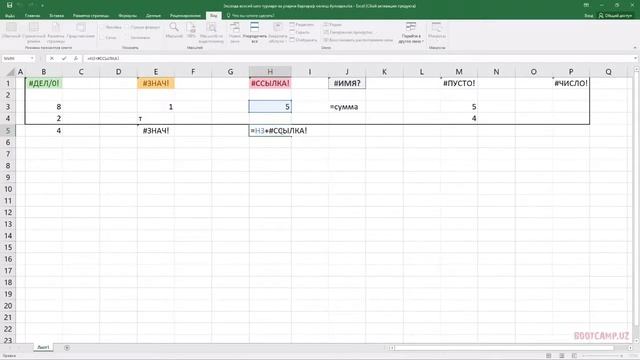Open the Файл tab
The height and width of the screenshot is (360, 640).
pyautogui.click(x=10, y=16)
